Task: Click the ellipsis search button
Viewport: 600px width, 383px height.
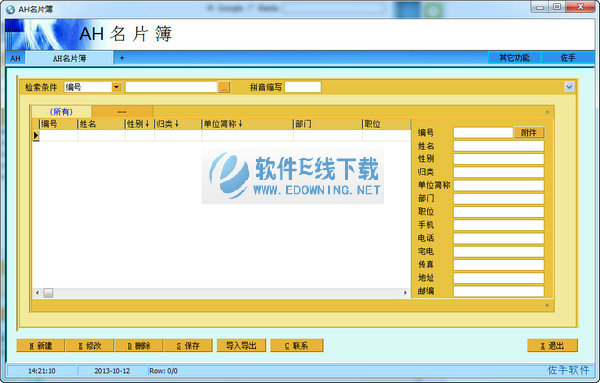Action: click(224, 87)
